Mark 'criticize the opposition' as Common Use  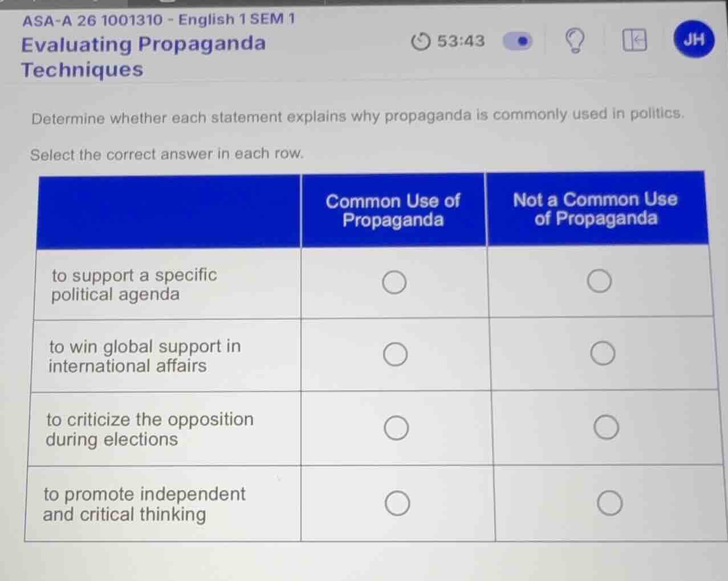396,427
